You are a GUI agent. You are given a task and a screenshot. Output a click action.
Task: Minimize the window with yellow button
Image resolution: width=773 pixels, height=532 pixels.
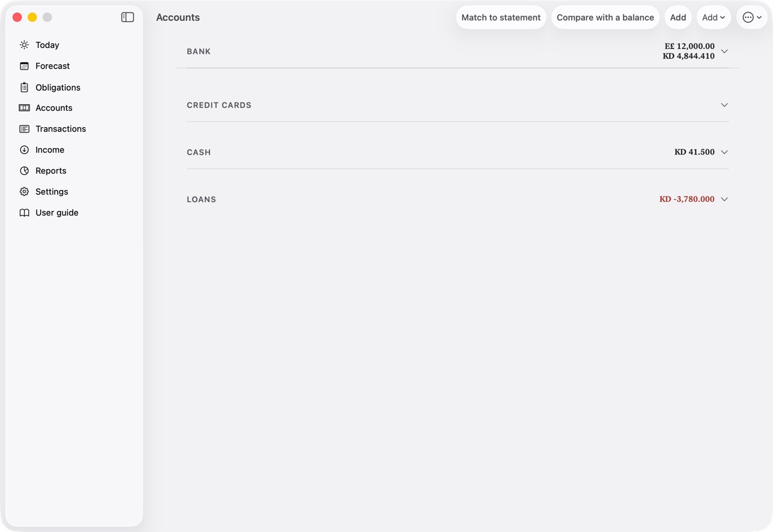pos(32,17)
